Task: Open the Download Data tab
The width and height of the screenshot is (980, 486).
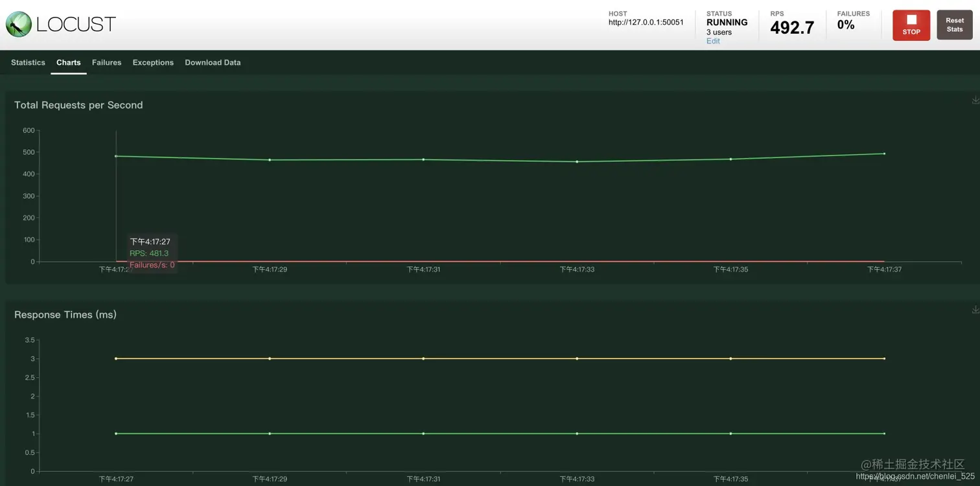Action: (x=213, y=63)
